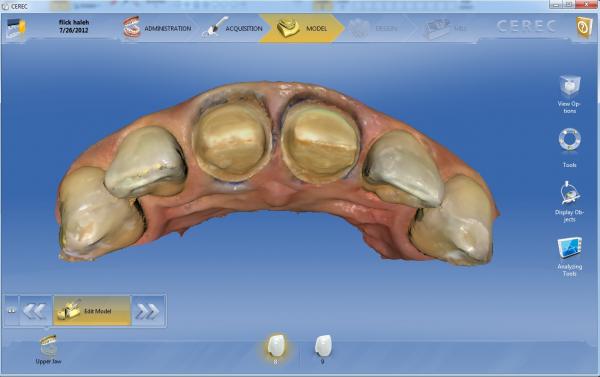Expand the step menu small toggle
The height and width of the screenshot is (377, 600).
11,311
